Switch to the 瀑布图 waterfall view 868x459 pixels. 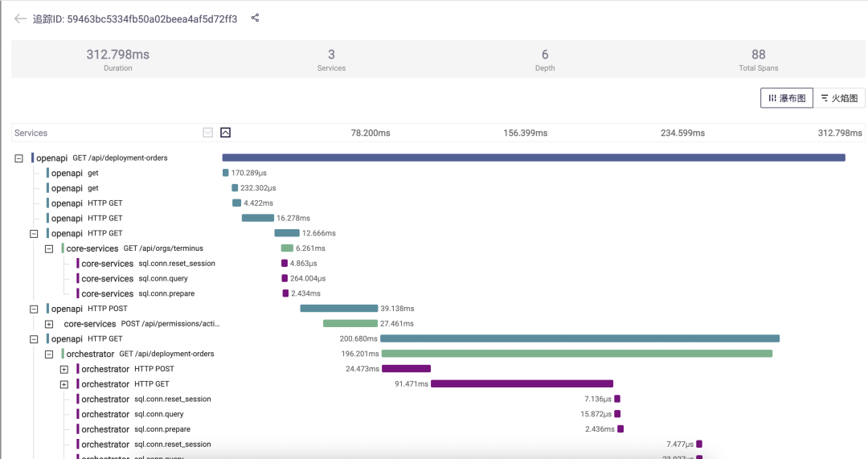(x=787, y=98)
